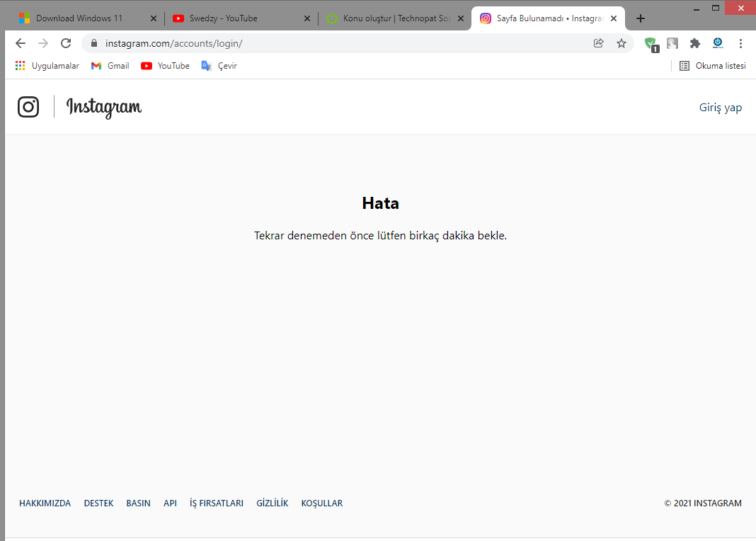Minimize the Chrome window

[x=697, y=8]
